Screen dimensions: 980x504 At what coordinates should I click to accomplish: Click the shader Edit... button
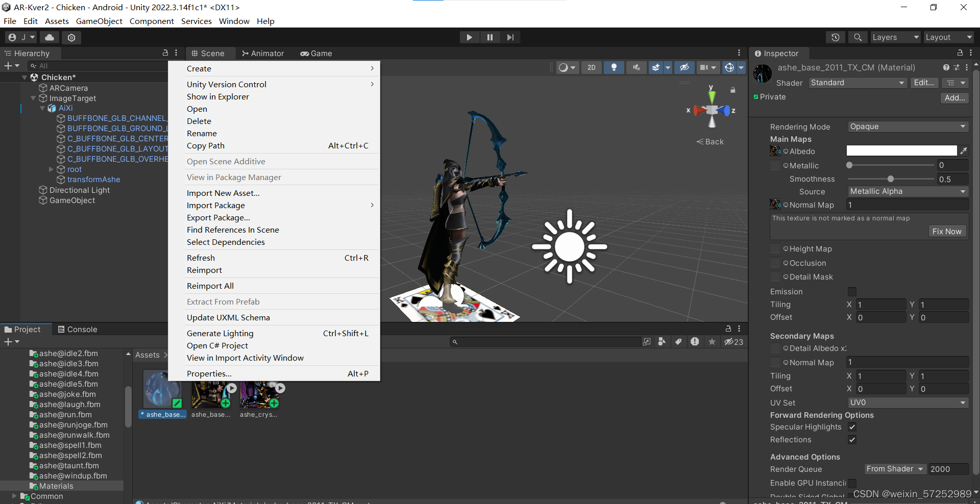point(924,83)
